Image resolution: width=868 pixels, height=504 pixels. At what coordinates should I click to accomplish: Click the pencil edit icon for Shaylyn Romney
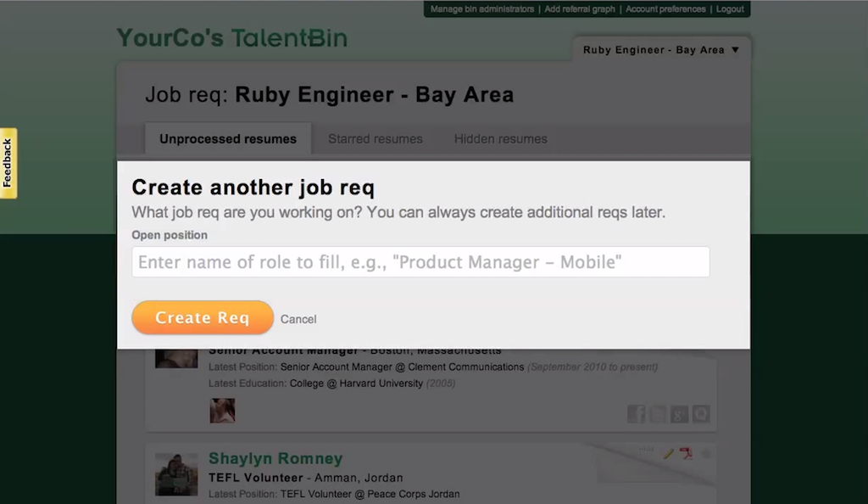(x=668, y=454)
